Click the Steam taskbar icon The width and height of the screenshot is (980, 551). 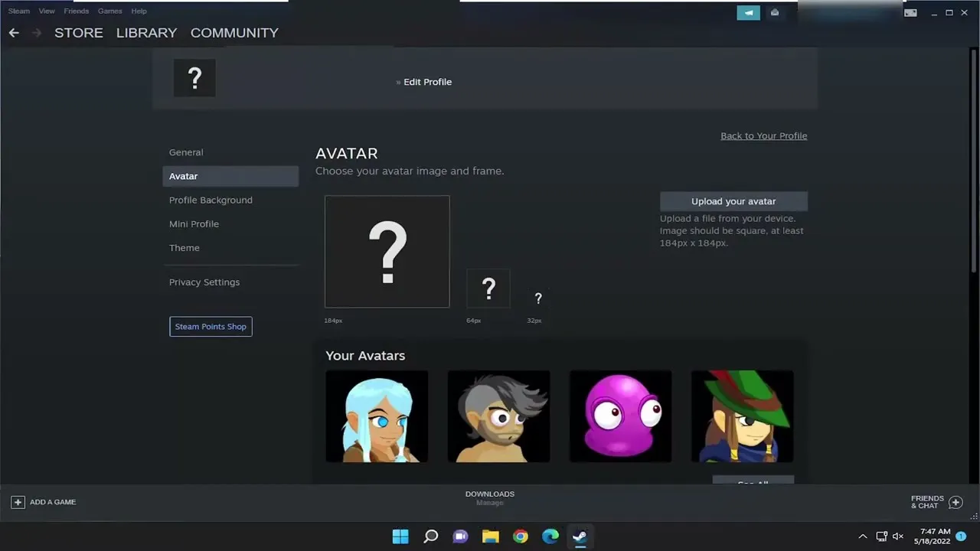[x=580, y=536]
